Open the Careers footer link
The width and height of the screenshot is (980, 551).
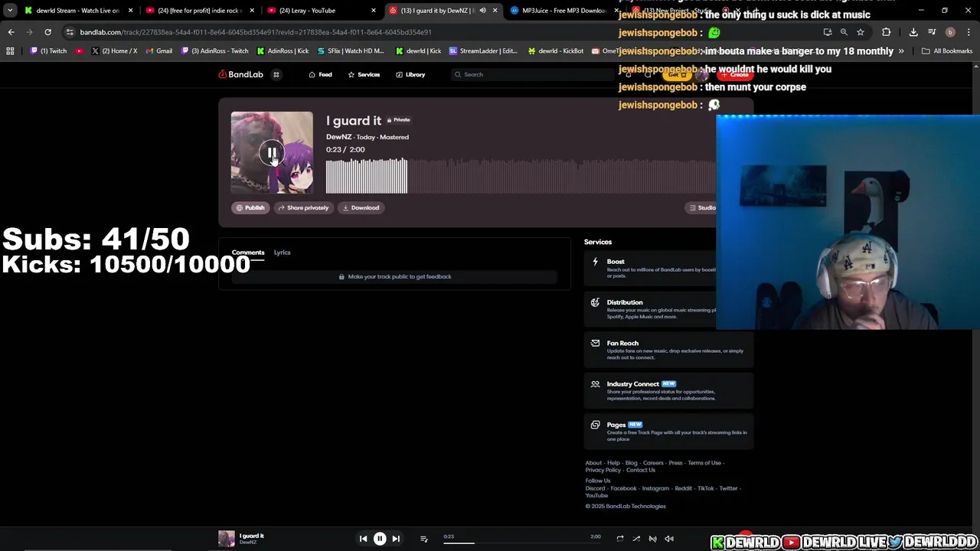pyautogui.click(x=653, y=463)
